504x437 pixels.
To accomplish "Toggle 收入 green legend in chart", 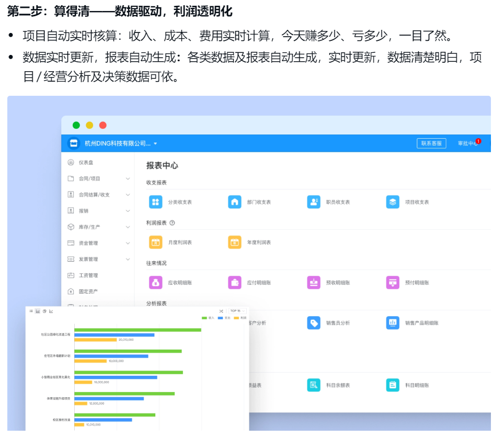I will 208,318.
